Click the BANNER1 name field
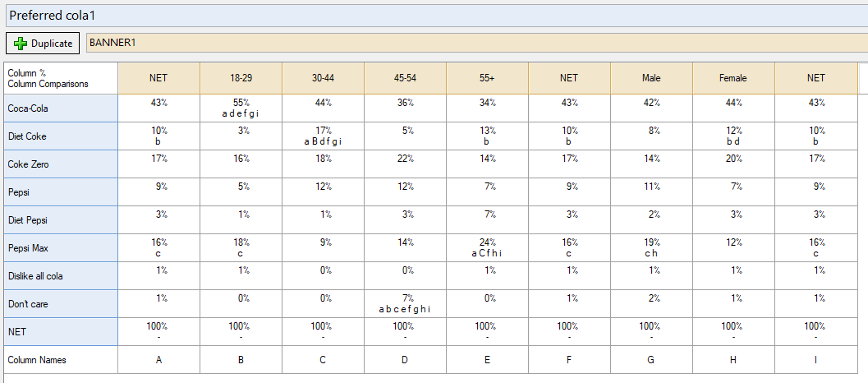 (477, 43)
